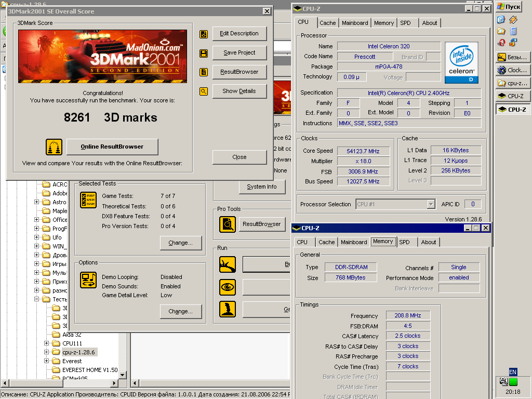
Task: Open About tab in top CPU-Z window
Action: 430,23
